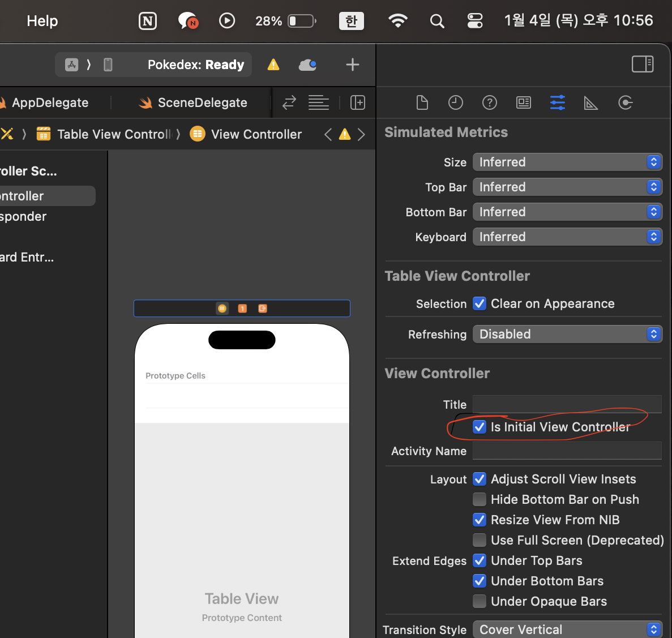Open the Help menu
The height and width of the screenshot is (638, 672).
pos(42,20)
